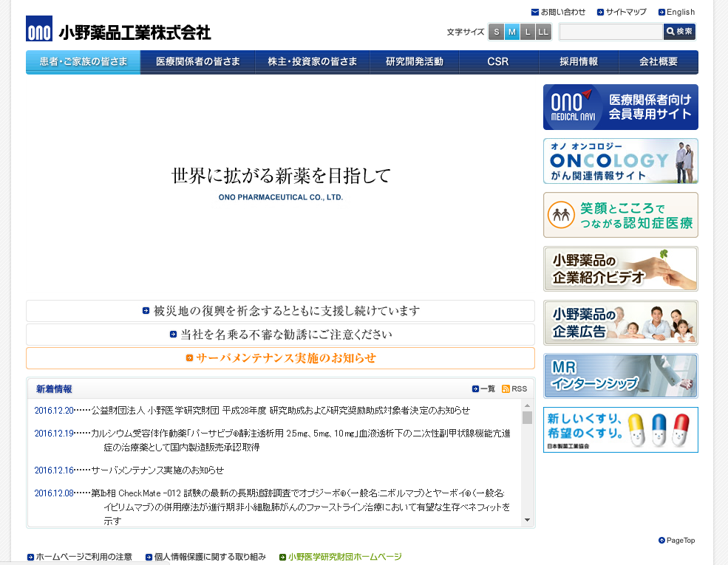Click green arrow icon beside 小野医学研究財団ホームページ

tap(282, 557)
